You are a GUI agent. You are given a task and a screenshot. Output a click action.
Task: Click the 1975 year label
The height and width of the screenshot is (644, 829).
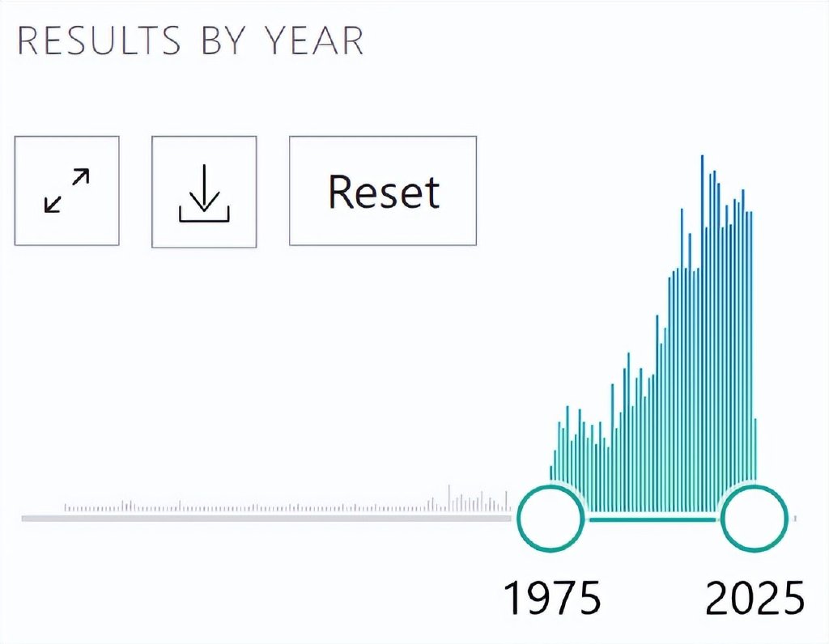tap(552, 600)
